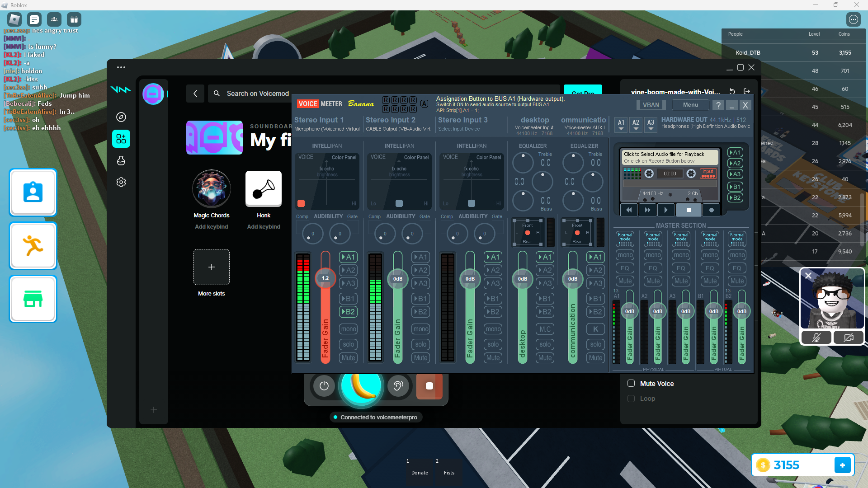The width and height of the screenshot is (868, 488).
Task: Open hardware out A3 device dropdown
Action: click(651, 125)
